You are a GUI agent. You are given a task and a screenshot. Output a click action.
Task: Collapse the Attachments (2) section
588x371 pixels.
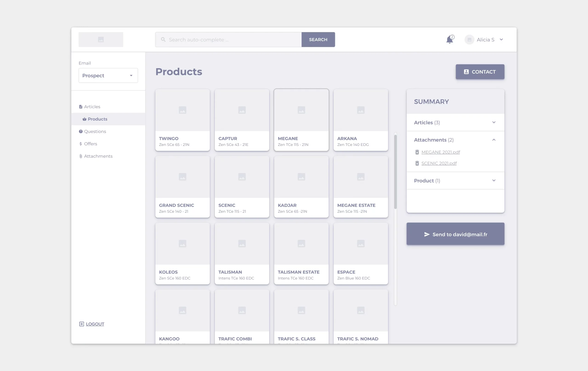(494, 140)
